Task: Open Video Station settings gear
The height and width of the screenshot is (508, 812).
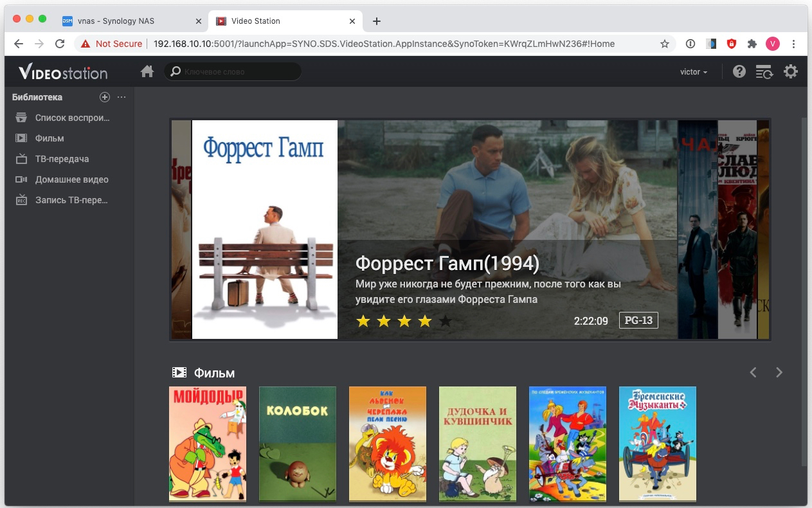Action: point(790,71)
